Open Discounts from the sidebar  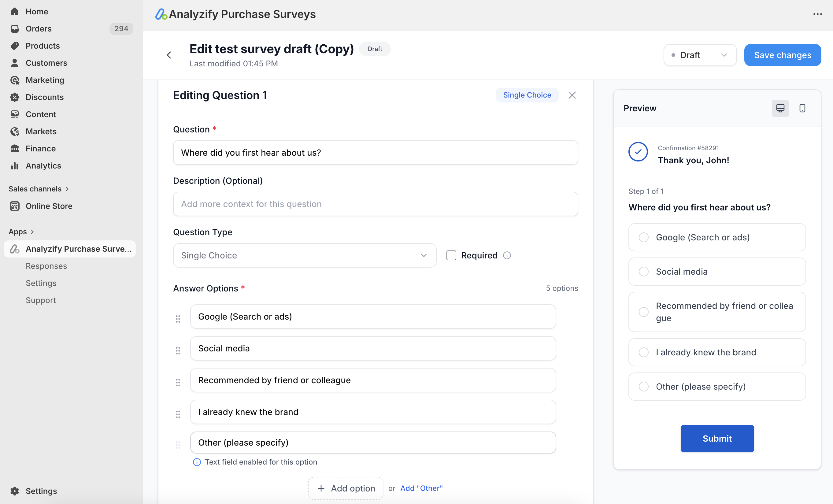[45, 97]
